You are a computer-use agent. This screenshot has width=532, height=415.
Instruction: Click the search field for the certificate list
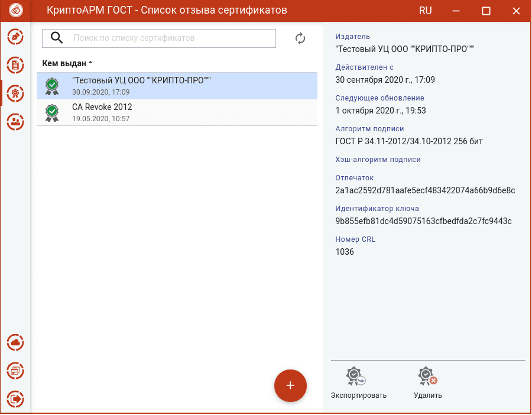[x=159, y=38]
